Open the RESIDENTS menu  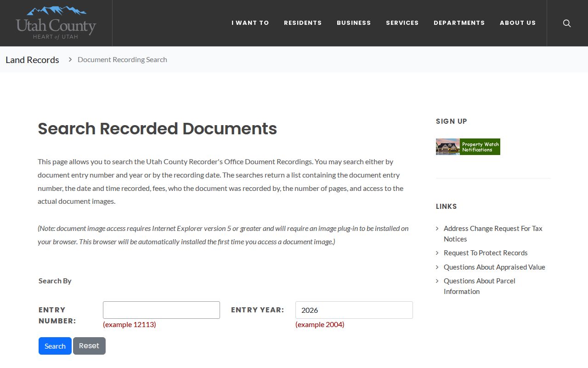(x=303, y=23)
